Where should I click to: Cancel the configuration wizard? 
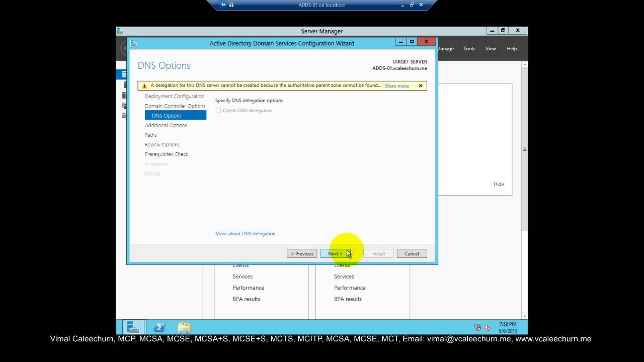point(412,253)
